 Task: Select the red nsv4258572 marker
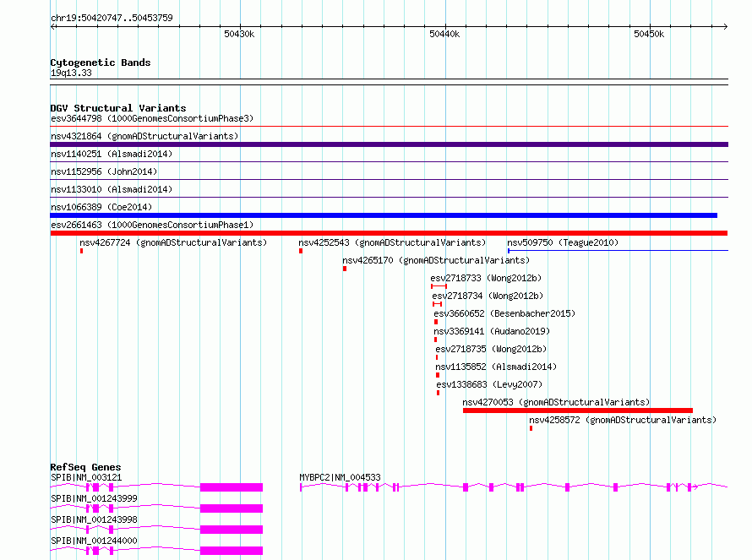pyautogui.click(x=531, y=428)
